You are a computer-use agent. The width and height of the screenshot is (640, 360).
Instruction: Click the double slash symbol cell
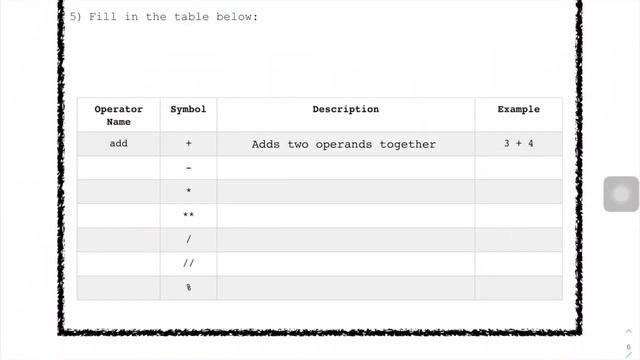188,264
